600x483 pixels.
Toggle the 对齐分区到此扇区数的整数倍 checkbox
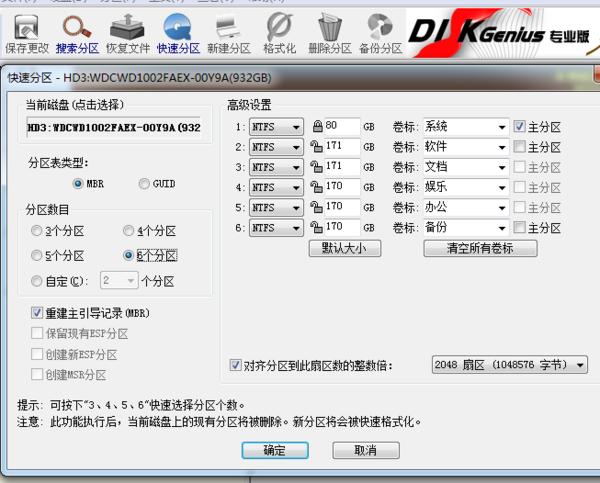[x=236, y=365]
